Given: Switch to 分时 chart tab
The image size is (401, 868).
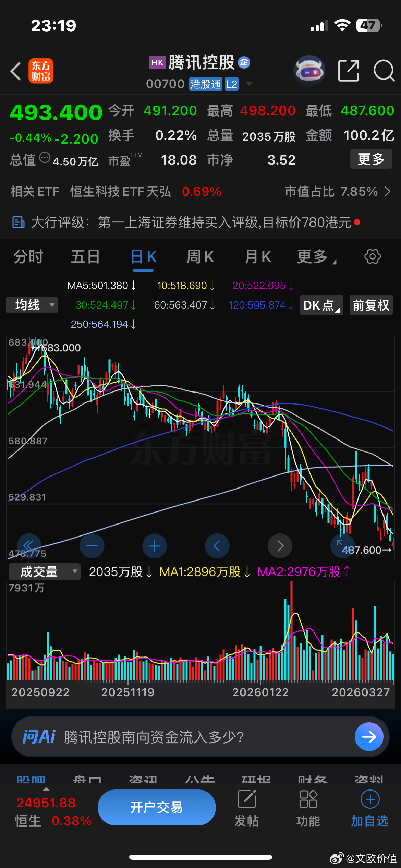Looking at the screenshot, I should coord(28,256).
